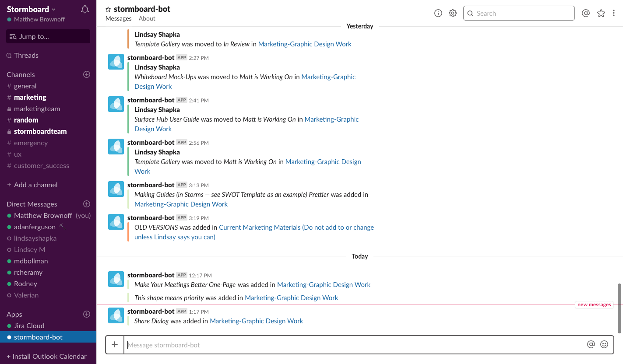
Task: Open Matthew Brownoff (you) direct message
Action: [48, 215]
